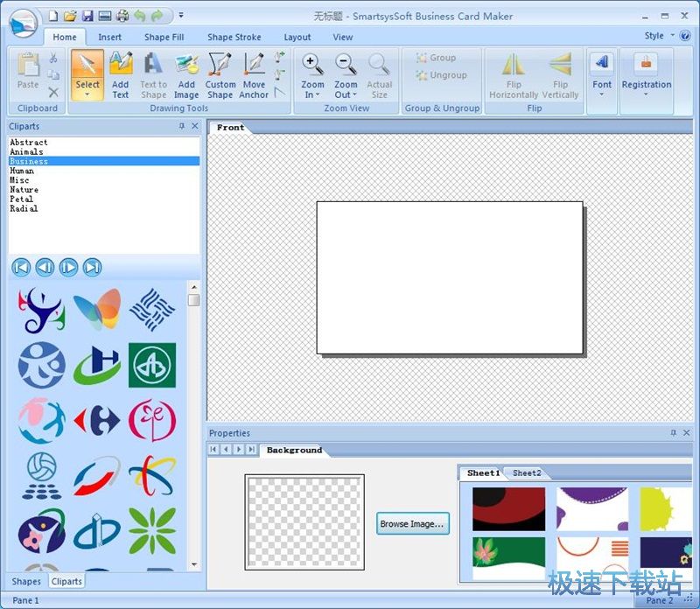Click the Browse Image... button
Image resolution: width=700 pixels, height=609 pixels.
pos(413,524)
